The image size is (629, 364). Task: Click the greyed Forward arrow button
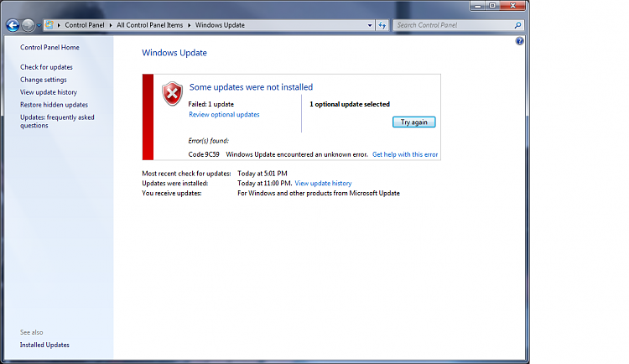pos(28,25)
